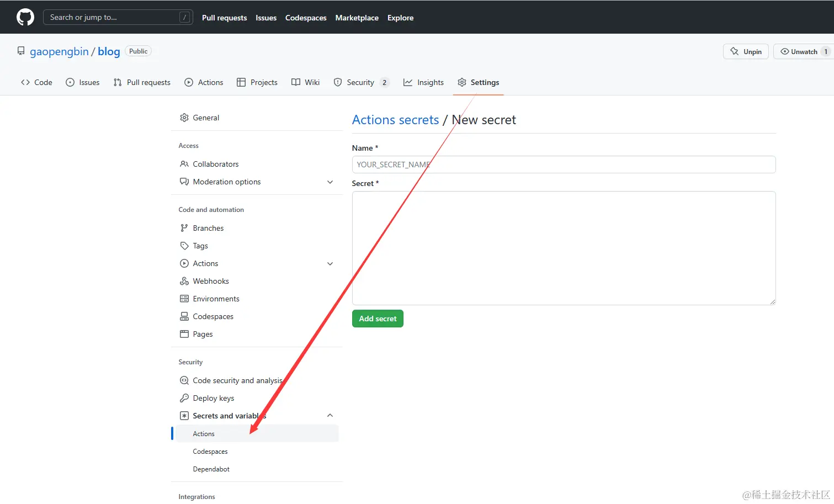Collapse the Secrets and variables chevron
This screenshot has width=834, height=504.
tap(330, 415)
